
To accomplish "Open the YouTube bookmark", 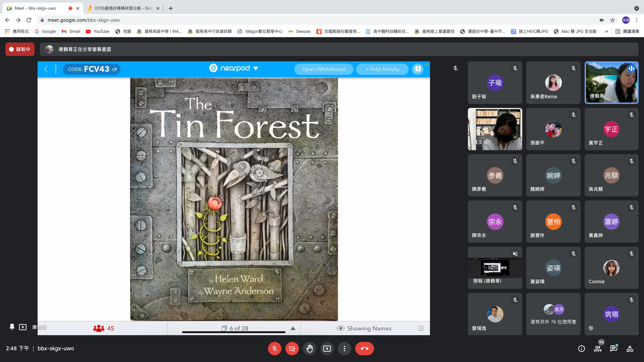I will 98,32.
